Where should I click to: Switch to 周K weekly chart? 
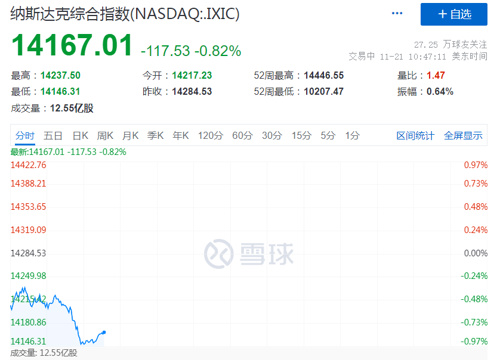(105, 136)
